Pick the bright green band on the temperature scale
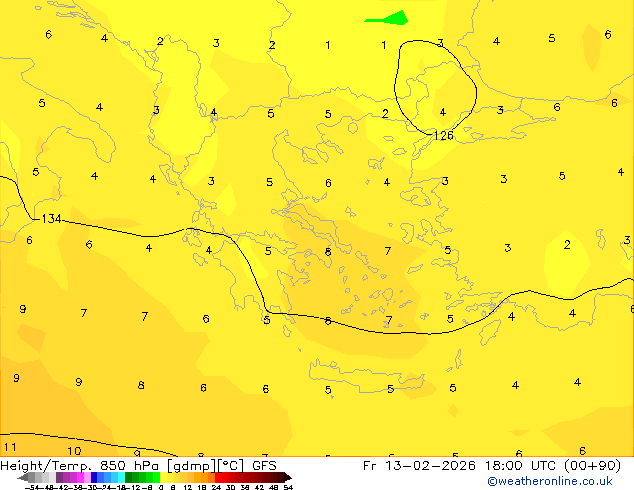This screenshot has height=490, width=634. pos(156,477)
